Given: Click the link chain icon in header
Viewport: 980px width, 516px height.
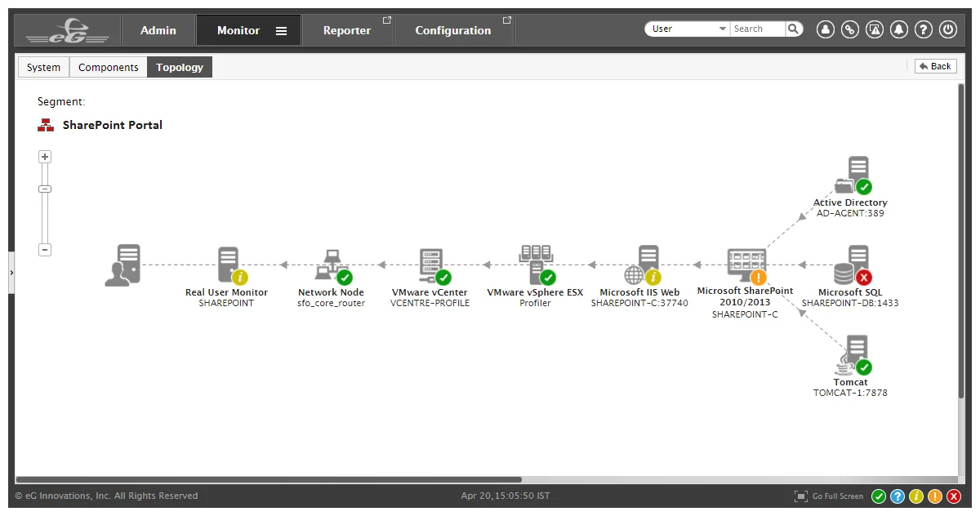Looking at the screenshot, I should point(850,29).
